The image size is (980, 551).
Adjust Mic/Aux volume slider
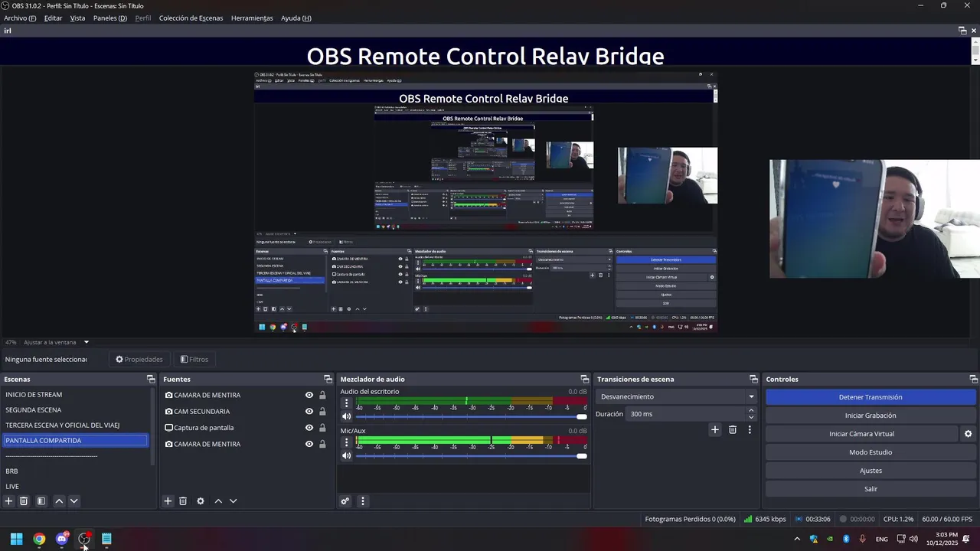[x=472, y=456]
